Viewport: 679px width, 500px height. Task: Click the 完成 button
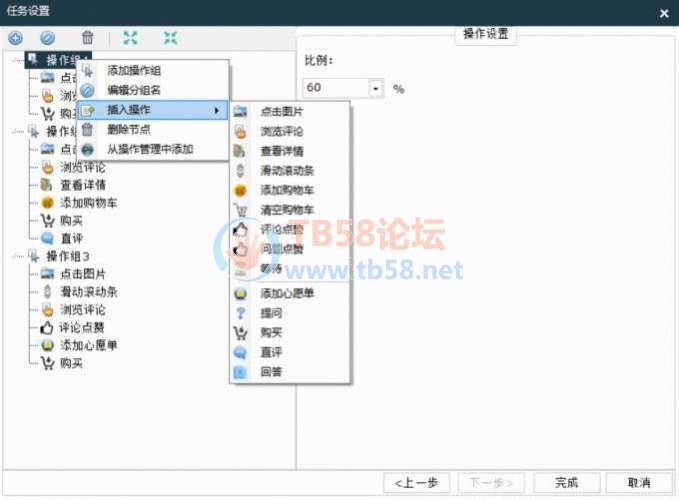pos(567,482)
